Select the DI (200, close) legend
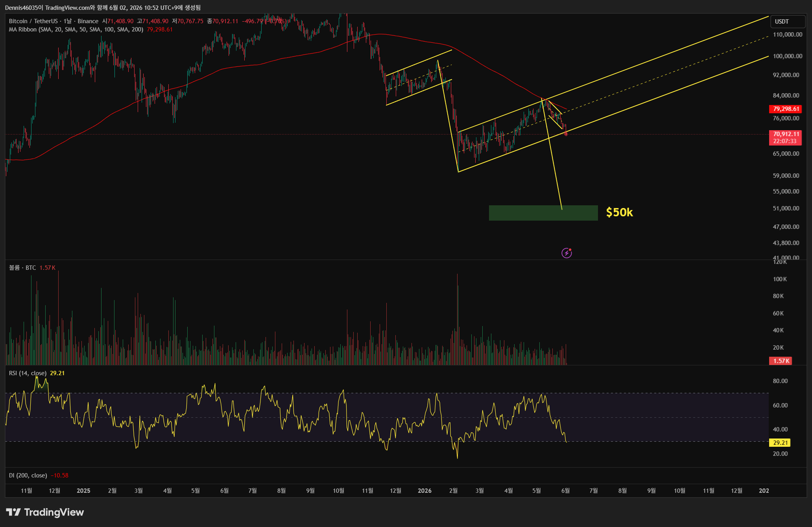Image resolution: width=812 pixels, height=527 pixels. tap(28, 475)
